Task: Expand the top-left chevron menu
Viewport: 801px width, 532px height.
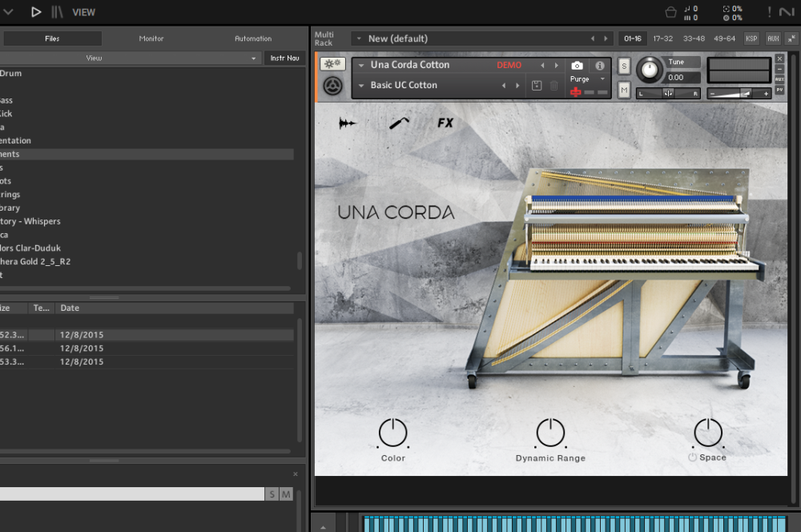Action: pyautogui.click(x=8, y=11)
